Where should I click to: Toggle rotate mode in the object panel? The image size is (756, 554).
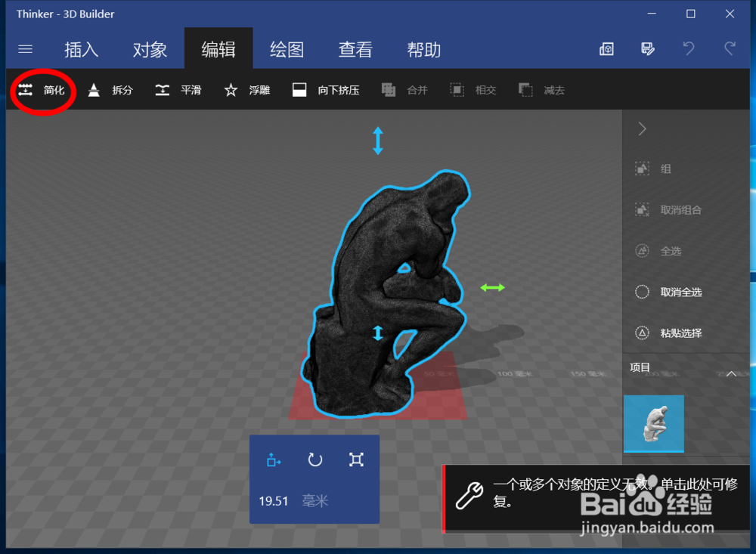(314, 460)
